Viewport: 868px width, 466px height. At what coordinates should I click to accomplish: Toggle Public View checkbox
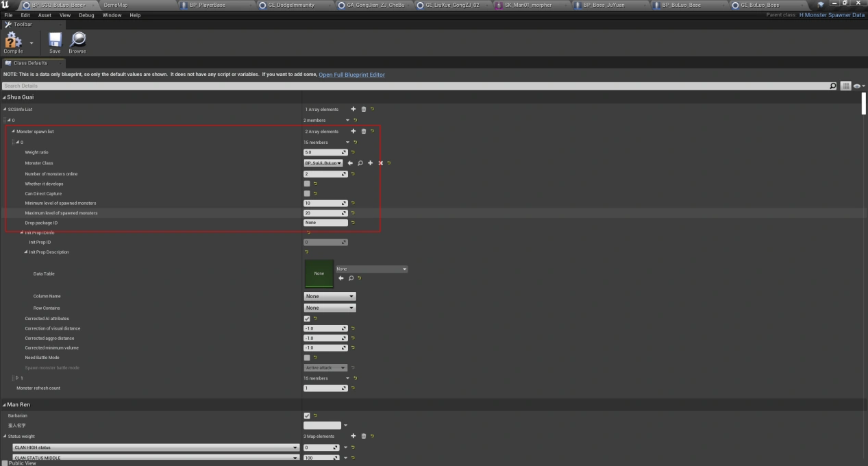coord(5,463)
